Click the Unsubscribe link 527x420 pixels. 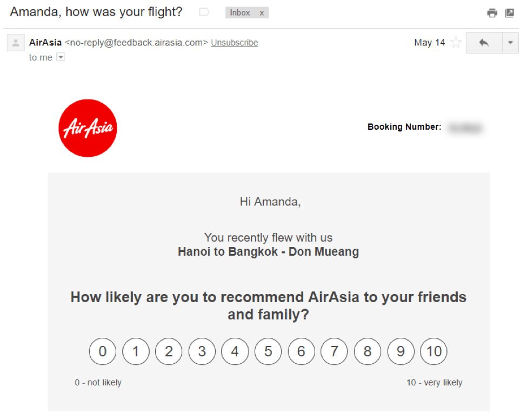tap(234, 43)
